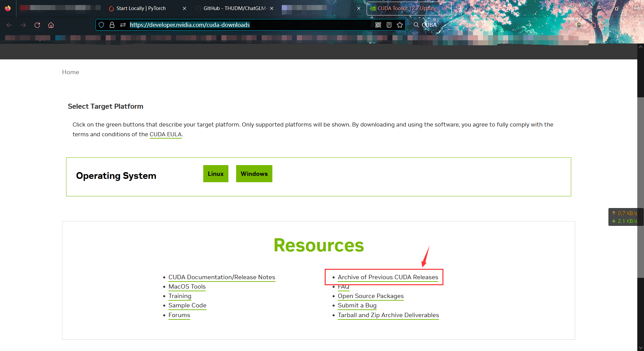
Task: Open the CUDA EULA link
Action: pos(165,134)
